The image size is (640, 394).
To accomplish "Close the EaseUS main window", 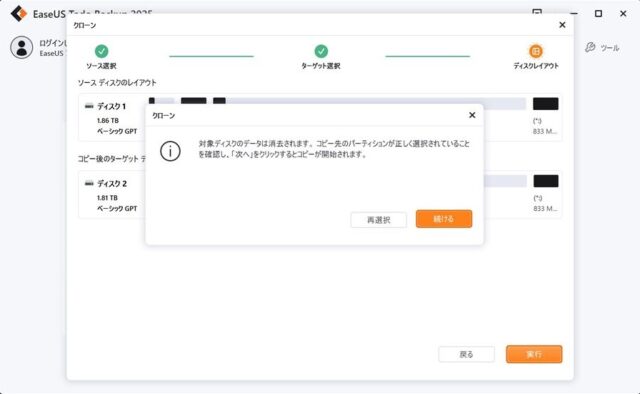I will click(623, 13).
